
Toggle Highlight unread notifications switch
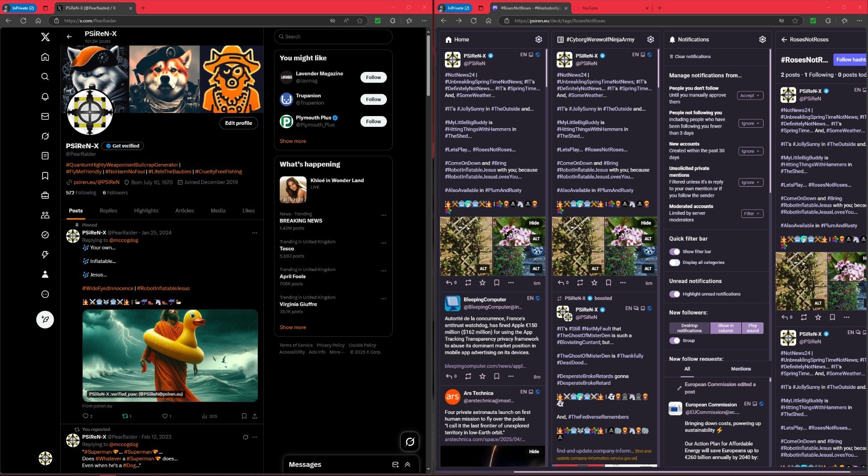(x=674, y=294)
